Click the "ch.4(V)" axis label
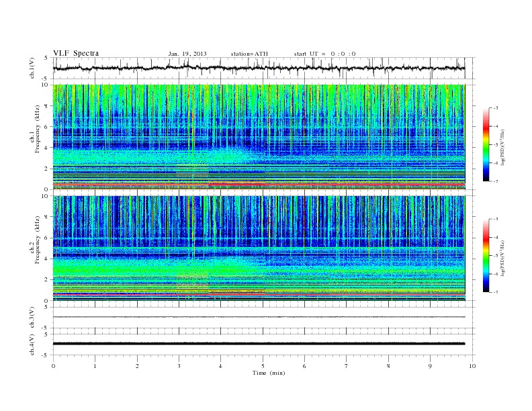Screen dimensions: 532x411 (32, 345)
